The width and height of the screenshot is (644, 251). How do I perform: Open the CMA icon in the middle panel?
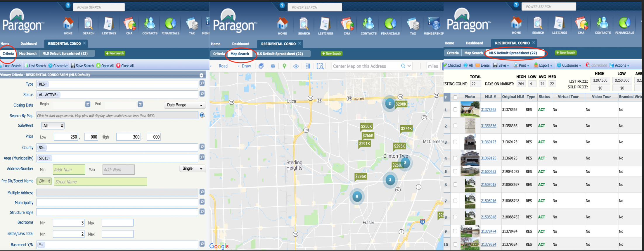pyautogui.click(x=347, y=26)
